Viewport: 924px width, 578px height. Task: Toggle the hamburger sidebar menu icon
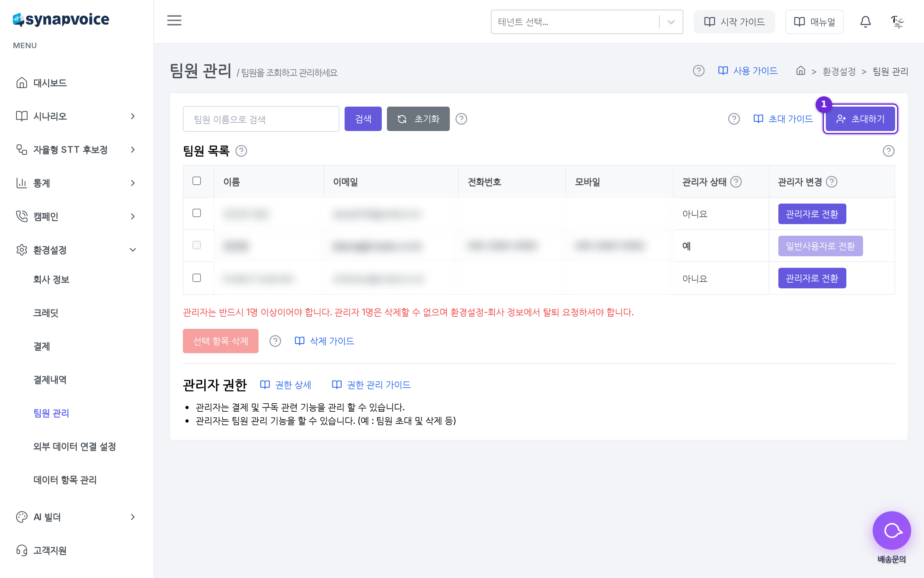click(x=174, y=20)
